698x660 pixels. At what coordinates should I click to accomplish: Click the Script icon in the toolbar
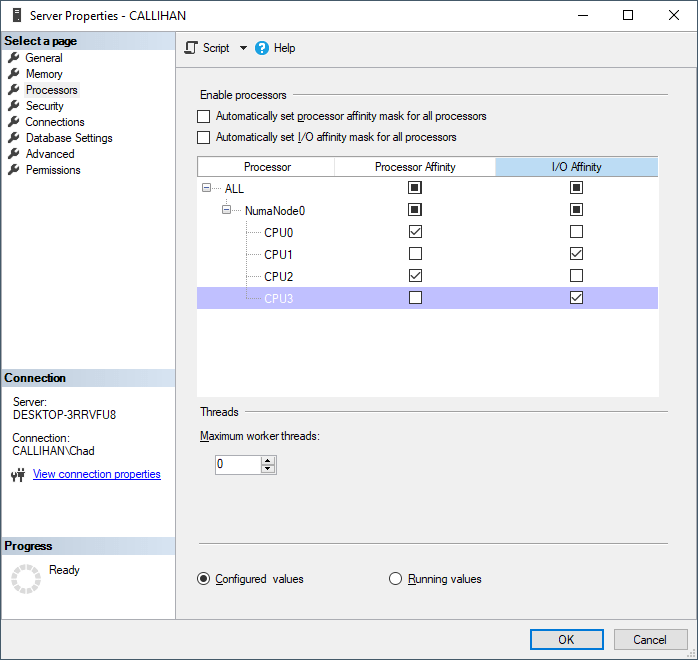[x=191, y=48]
